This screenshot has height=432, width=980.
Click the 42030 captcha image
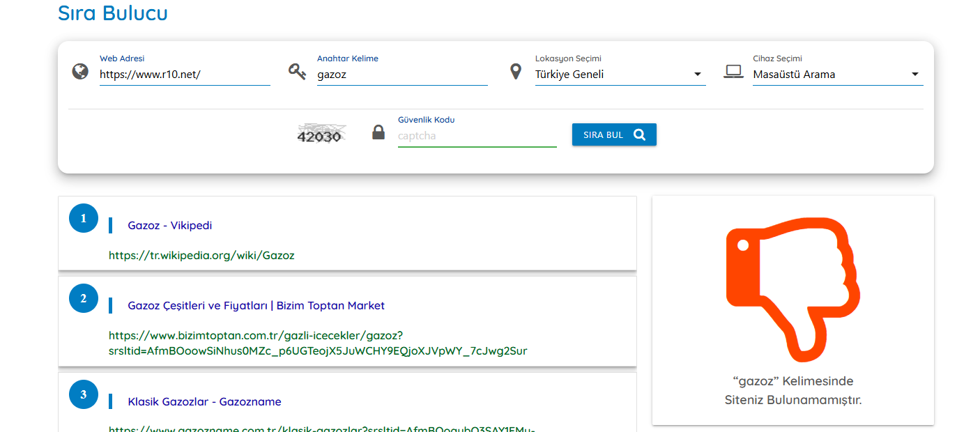pyautogui.click(x=320, y=133)
